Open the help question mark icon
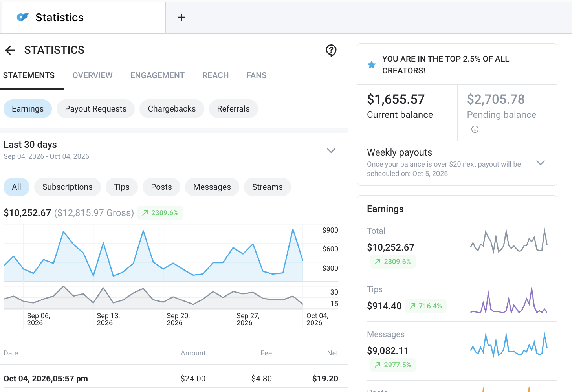Screen dimensions: 572x392 click(331, 50)
